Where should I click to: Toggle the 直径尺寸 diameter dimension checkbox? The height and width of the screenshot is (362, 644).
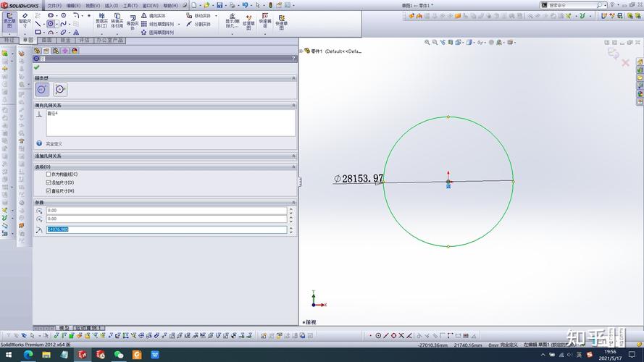click(49, 190)
